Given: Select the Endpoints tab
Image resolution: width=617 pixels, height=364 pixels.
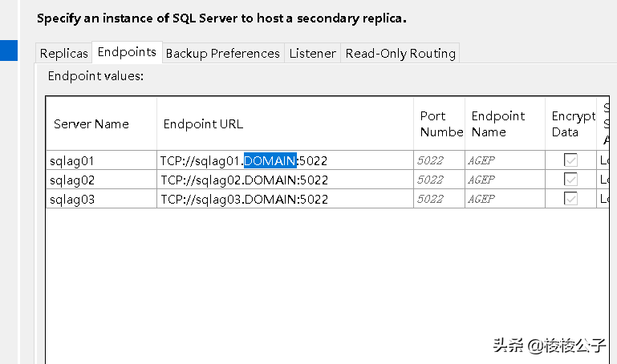Looking at the screenshot, I should pos(127,52).
